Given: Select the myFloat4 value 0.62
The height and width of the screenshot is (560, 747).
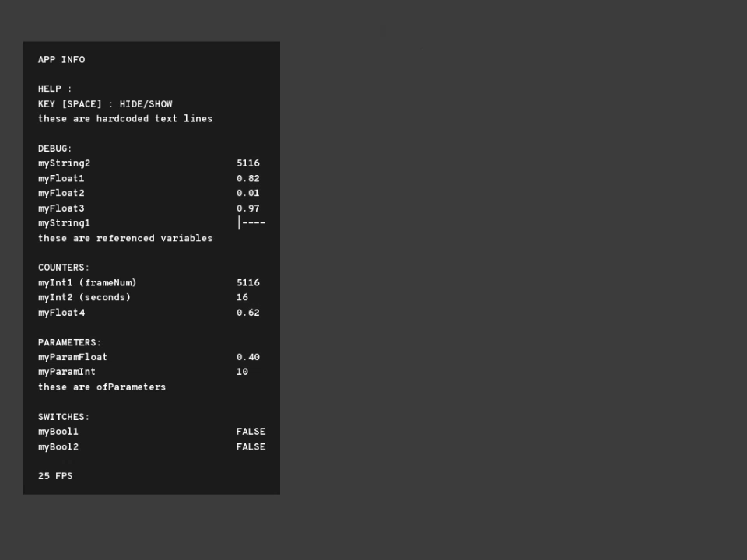Looking at the screenshot, I should coord(248,313).
